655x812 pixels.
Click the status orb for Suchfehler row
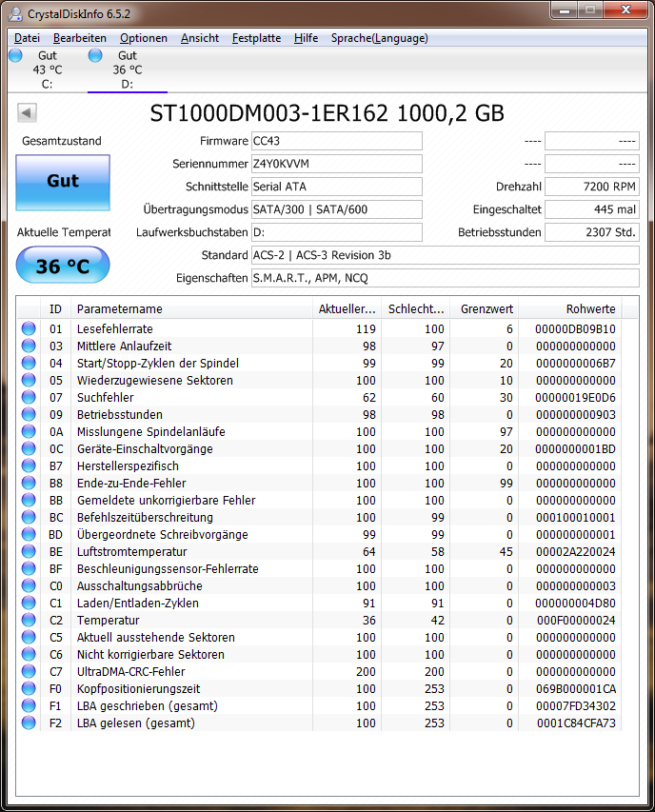(29, 397)
